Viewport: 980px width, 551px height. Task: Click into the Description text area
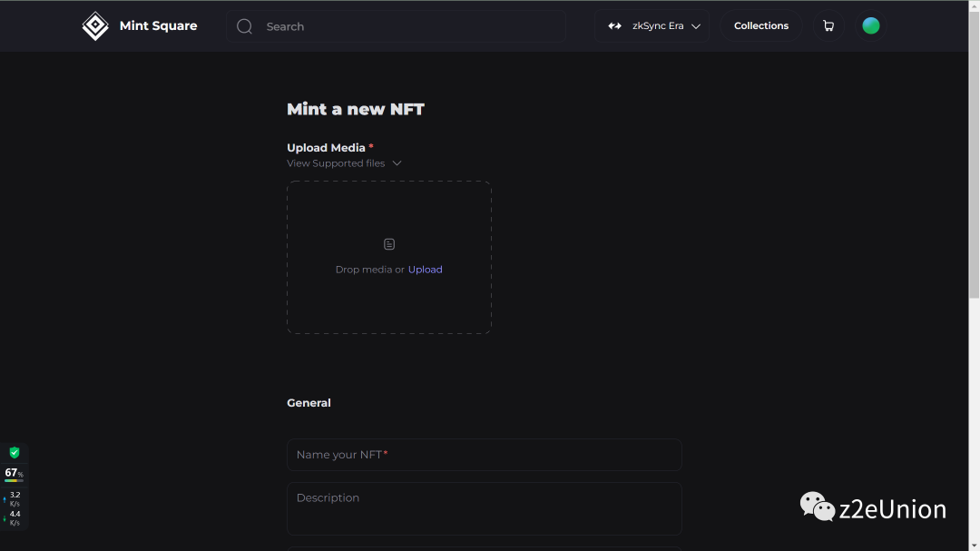484,508
